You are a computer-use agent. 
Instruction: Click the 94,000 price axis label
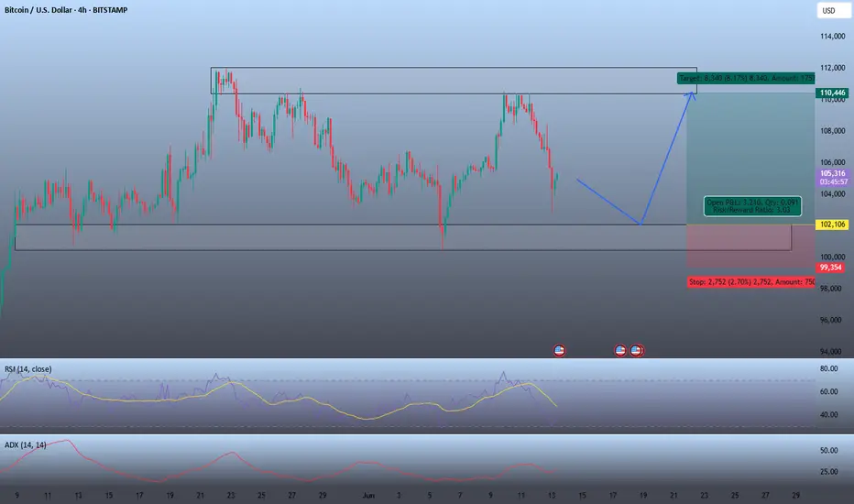(x=830, y=352)
